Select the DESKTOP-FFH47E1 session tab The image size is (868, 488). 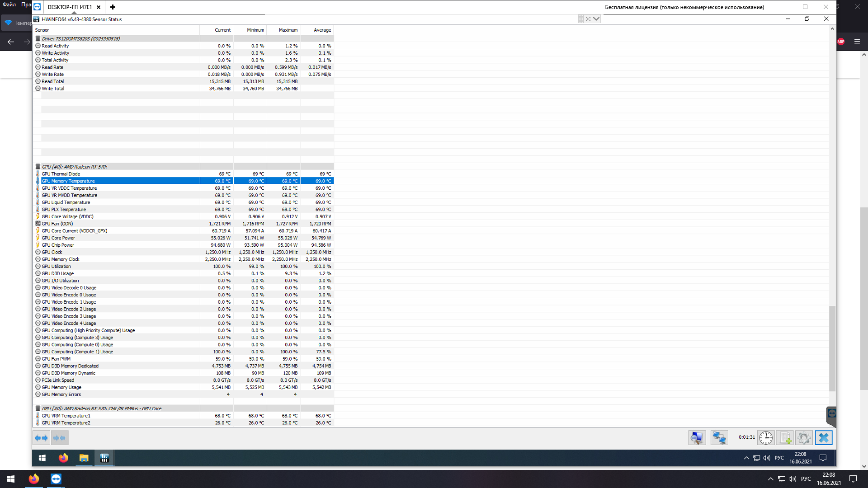pyautogui.click(x=70, y=7)
